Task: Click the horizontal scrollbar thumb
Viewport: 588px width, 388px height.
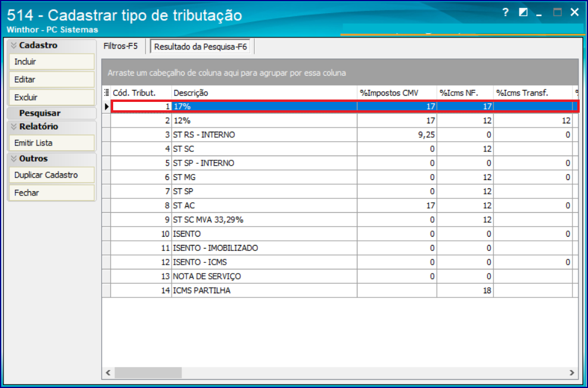Action: (148, 373)
